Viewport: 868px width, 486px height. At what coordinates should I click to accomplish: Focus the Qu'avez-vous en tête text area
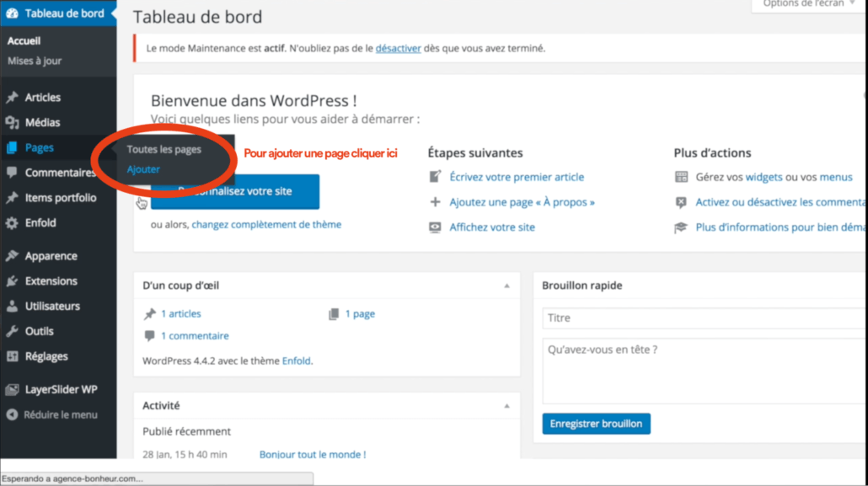pos(705,371)
